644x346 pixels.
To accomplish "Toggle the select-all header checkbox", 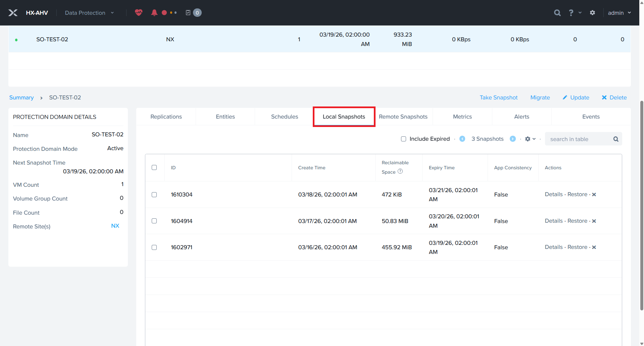I will (x=154, y=168).
